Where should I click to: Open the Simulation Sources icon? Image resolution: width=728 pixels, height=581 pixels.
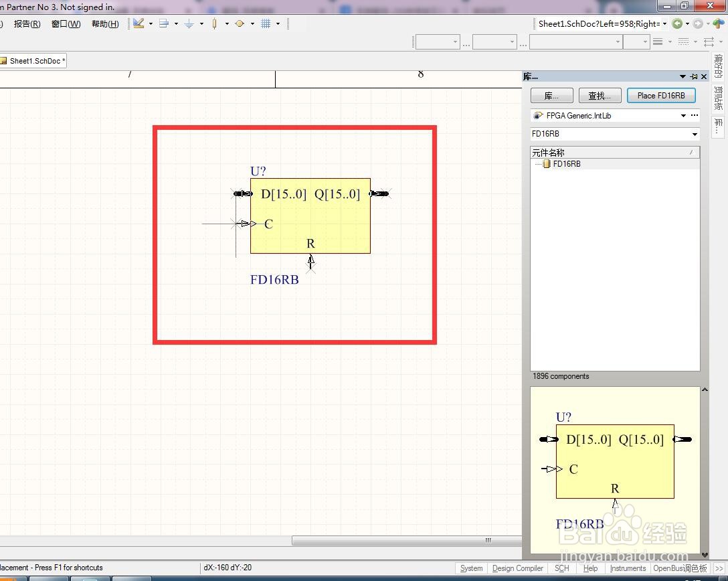pyautogui.click(x=240, y=23)
